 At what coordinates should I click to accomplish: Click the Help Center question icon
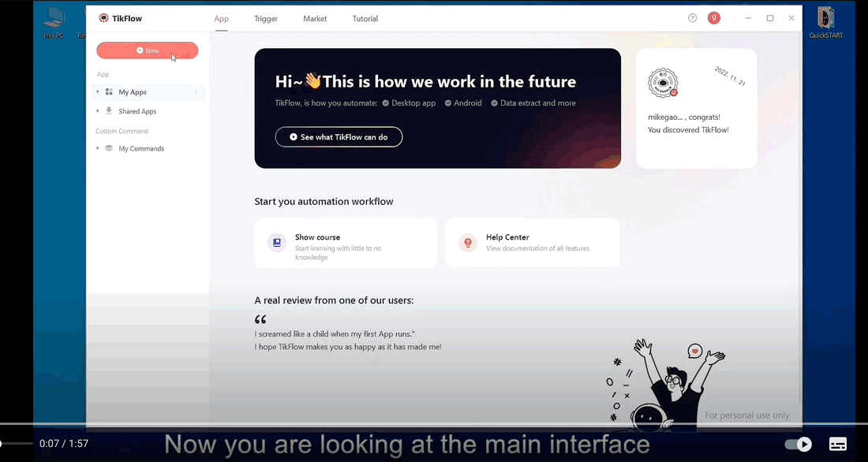468,242
